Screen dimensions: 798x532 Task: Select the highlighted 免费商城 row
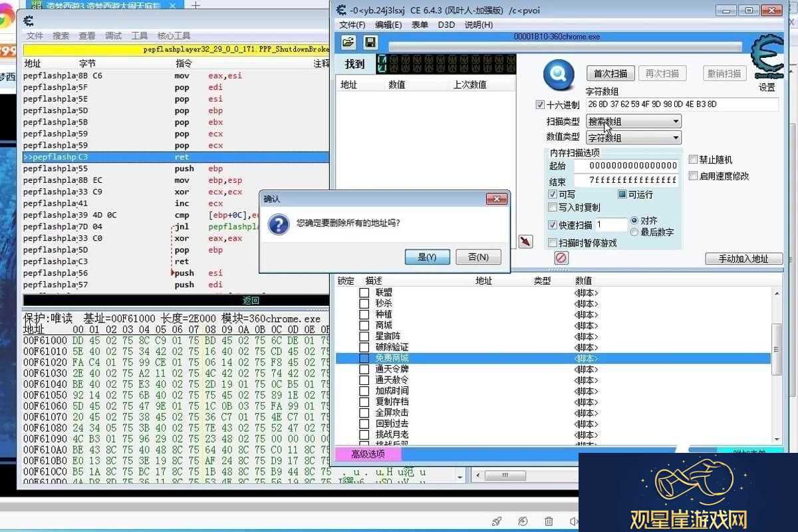pyautogui.click(x=553, y=358)
